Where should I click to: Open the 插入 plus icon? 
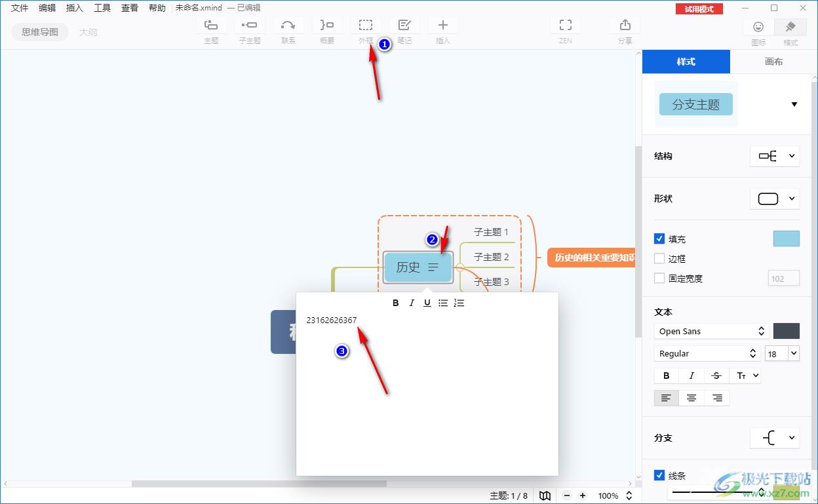coord(443,26)
